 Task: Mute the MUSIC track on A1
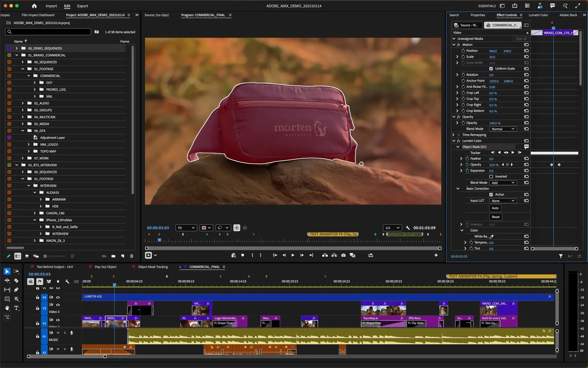(x=58, y=333)
